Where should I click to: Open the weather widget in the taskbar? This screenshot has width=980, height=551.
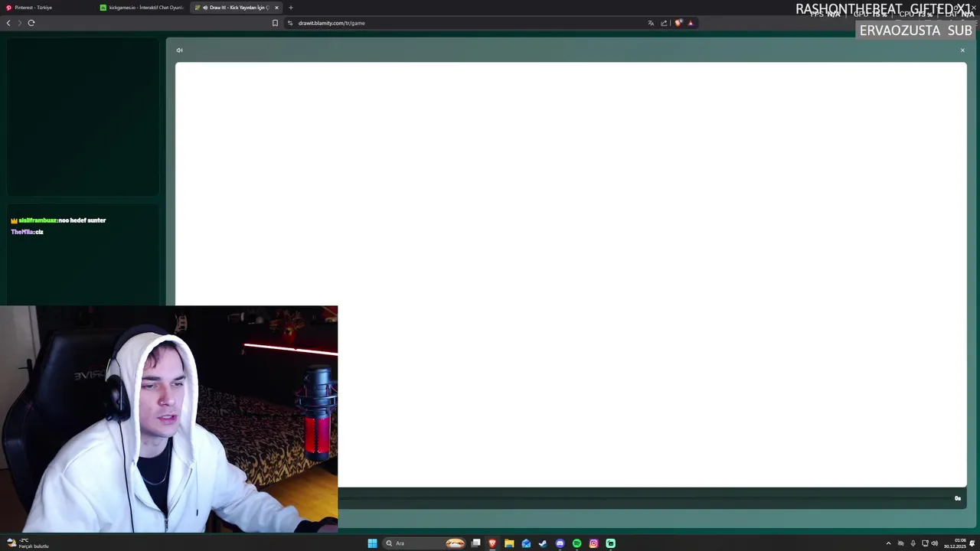tap(28, 543)
